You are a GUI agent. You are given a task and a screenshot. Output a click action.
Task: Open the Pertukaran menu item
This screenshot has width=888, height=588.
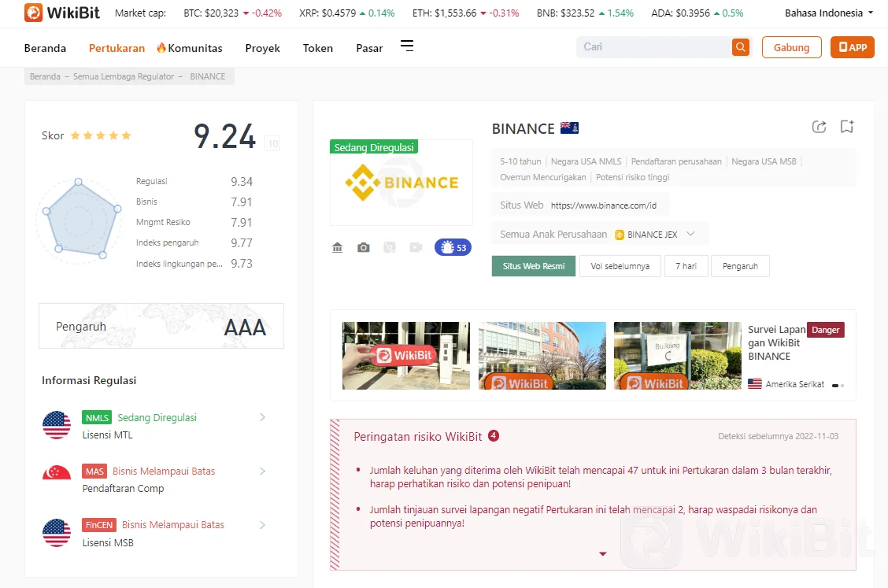pos(117,48)
